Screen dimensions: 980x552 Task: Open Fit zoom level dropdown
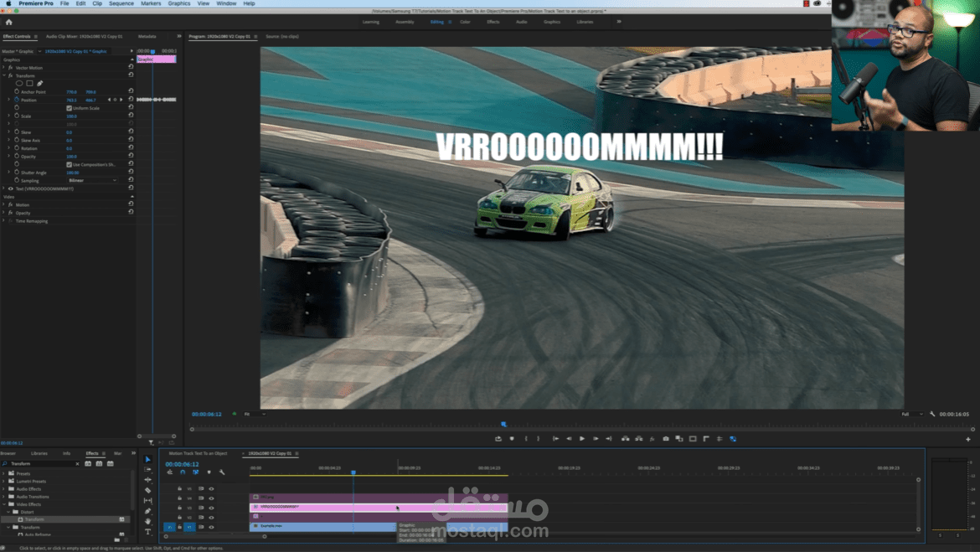tap(255, 414)
